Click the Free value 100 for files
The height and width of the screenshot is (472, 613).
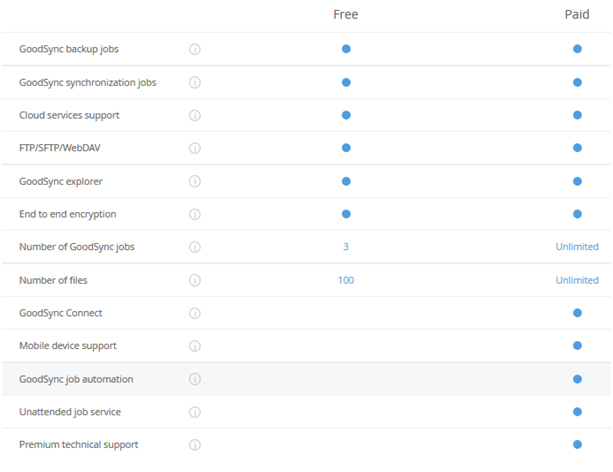346,280
